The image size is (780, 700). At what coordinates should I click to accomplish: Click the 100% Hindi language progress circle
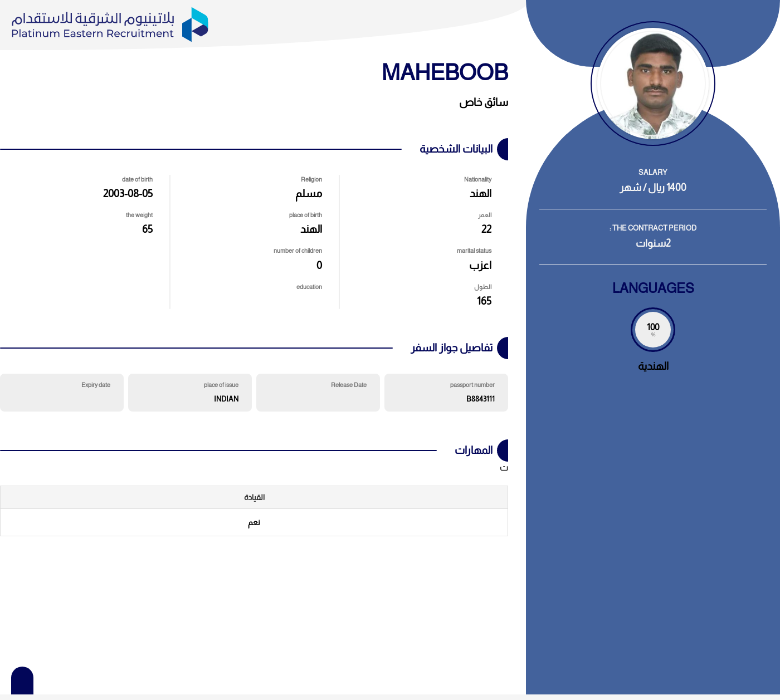coord(653,330)
